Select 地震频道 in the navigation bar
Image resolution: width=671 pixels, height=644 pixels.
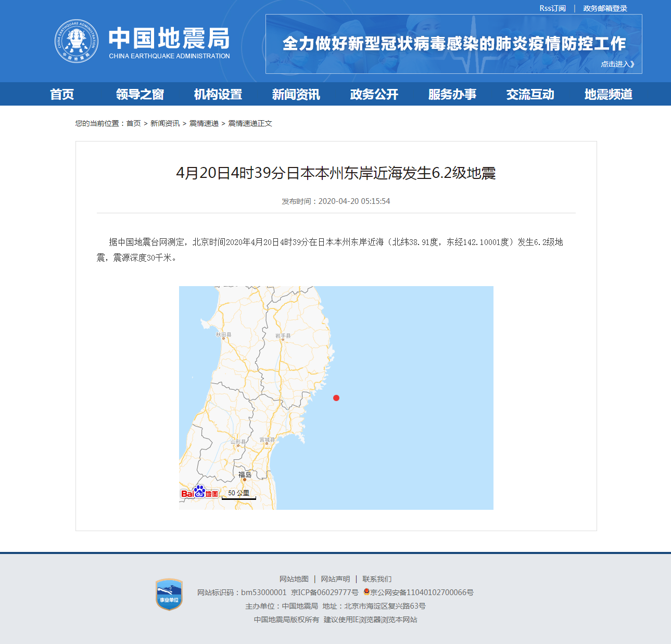coord(608,94)
